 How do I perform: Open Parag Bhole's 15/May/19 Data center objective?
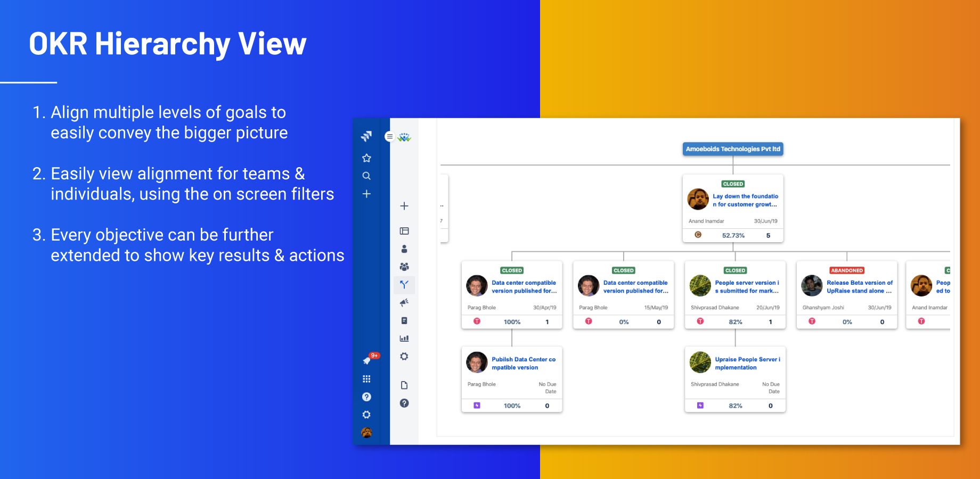coord(635,287)
